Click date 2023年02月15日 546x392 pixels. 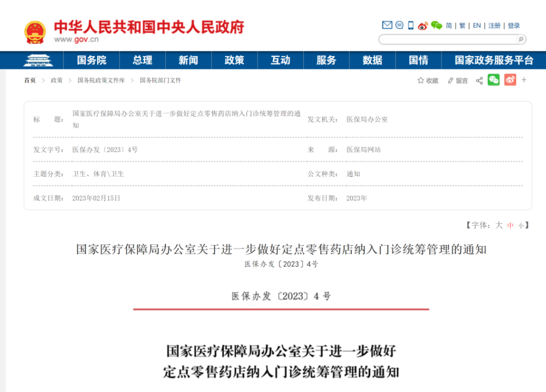pyautogui.click(x=96, y=198)
